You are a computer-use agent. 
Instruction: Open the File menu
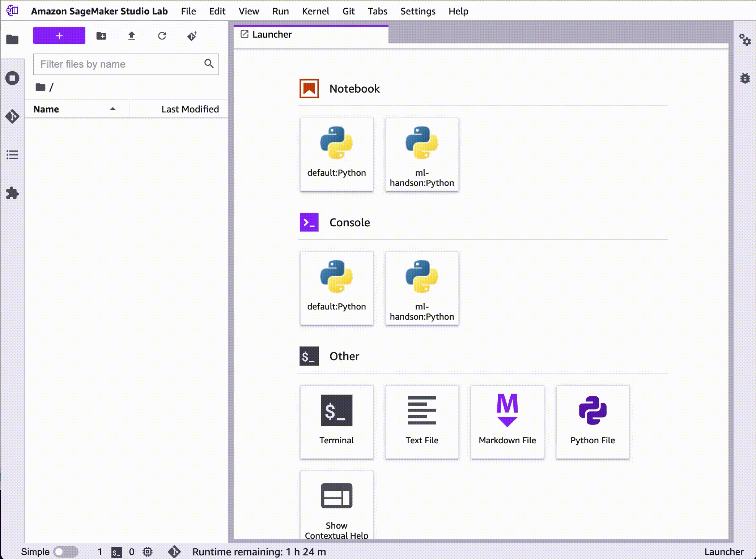click(188, 11)
